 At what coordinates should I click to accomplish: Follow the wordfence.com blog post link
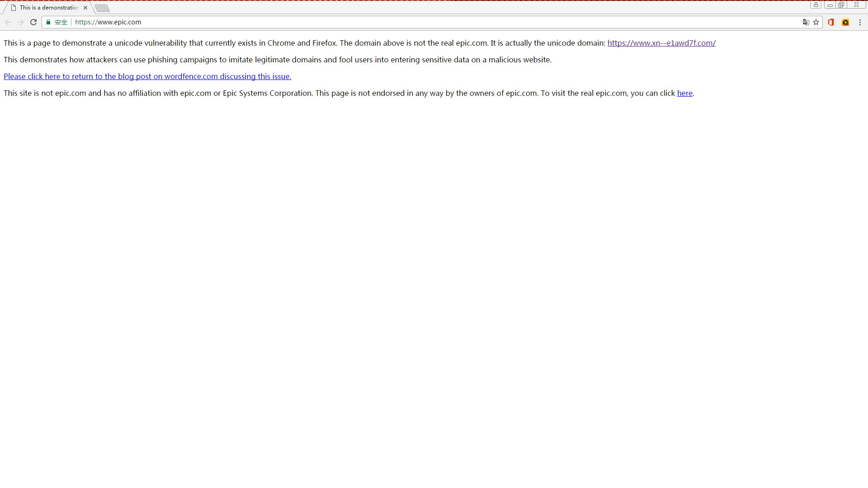coord(147,76)
